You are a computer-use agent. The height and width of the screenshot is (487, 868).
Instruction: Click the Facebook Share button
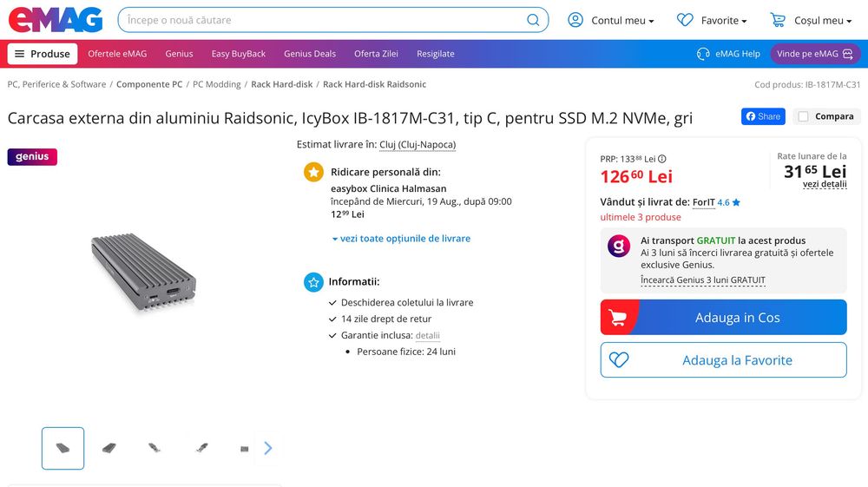coord(763,116)
